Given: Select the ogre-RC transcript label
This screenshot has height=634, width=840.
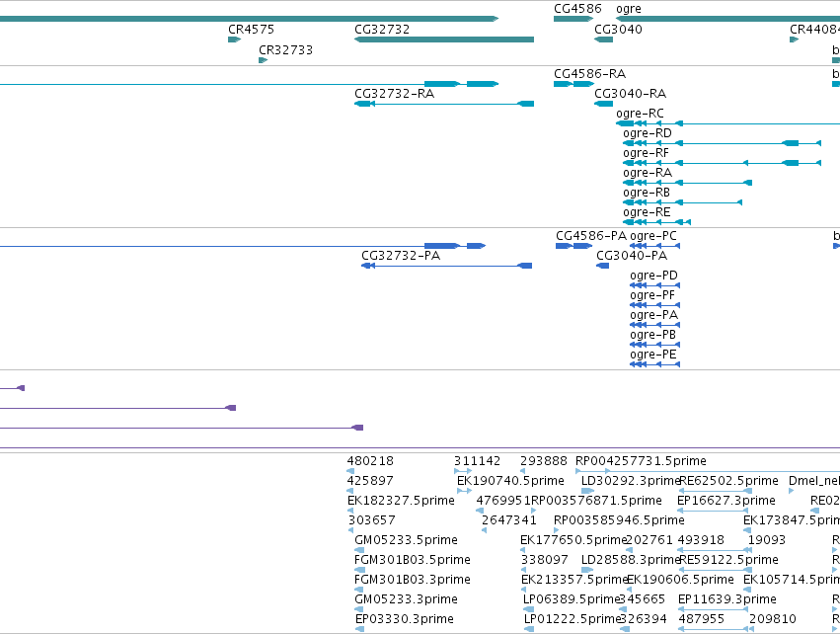Looking at the screenshot, I should (640, 114).
